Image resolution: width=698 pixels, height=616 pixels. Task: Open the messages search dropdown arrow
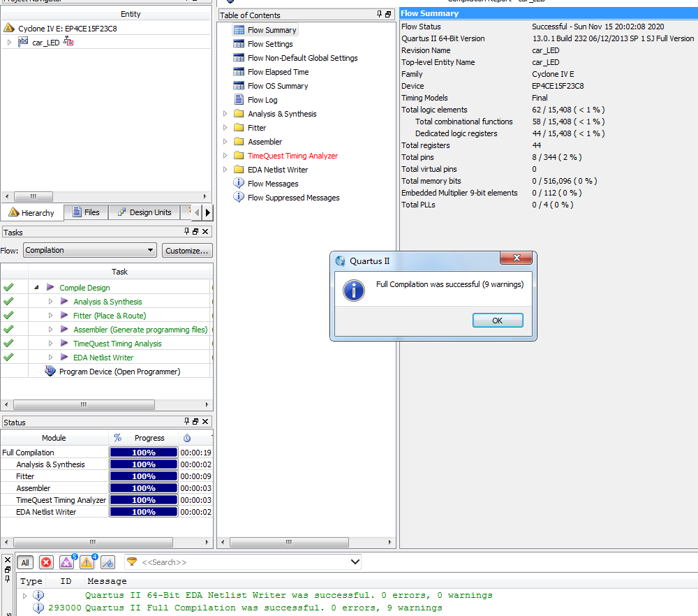(x=355, y=562)
